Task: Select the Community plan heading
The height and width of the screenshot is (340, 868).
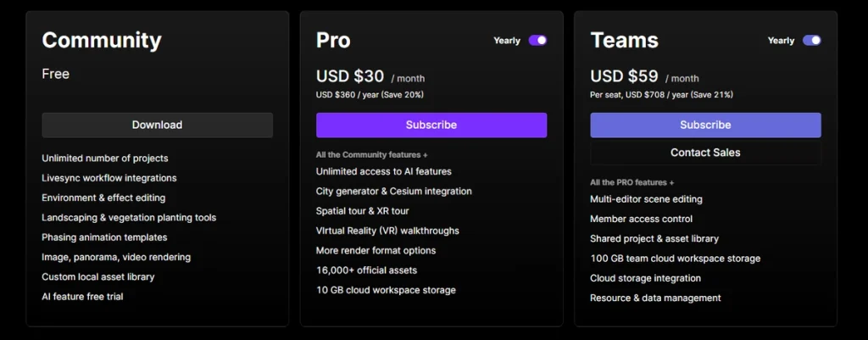Action: point(102,41)
